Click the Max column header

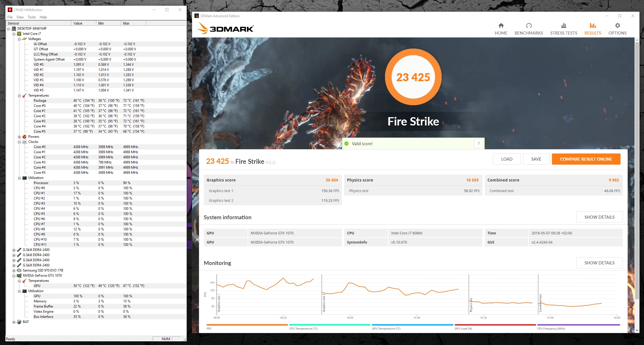tap(133, 23)
